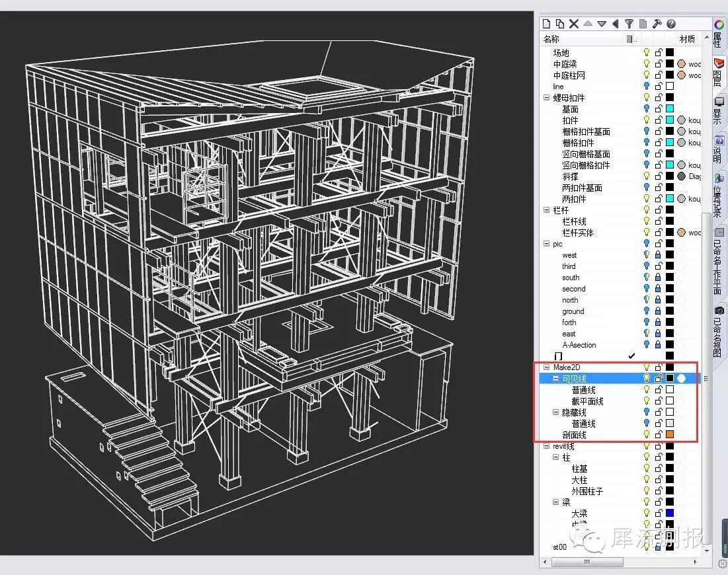Collapse the 栏杆 layer group
Screen dimensions: 728x575
(x=546, y=210)
